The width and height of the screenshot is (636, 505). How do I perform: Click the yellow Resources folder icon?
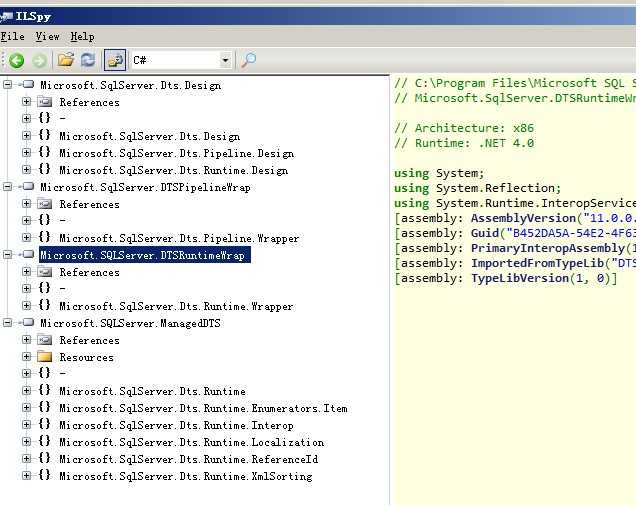tap(45, 357)
